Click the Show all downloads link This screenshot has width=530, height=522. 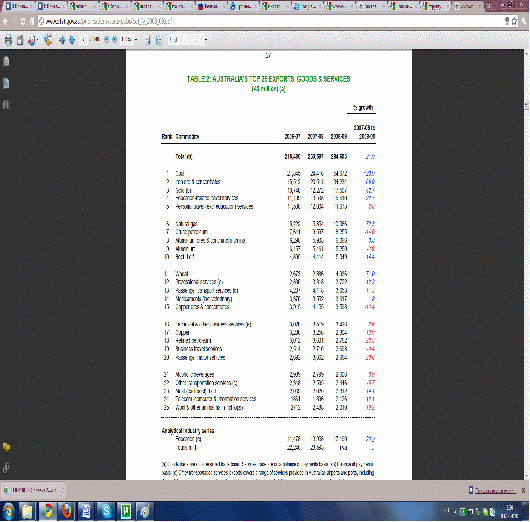point(495,490)
